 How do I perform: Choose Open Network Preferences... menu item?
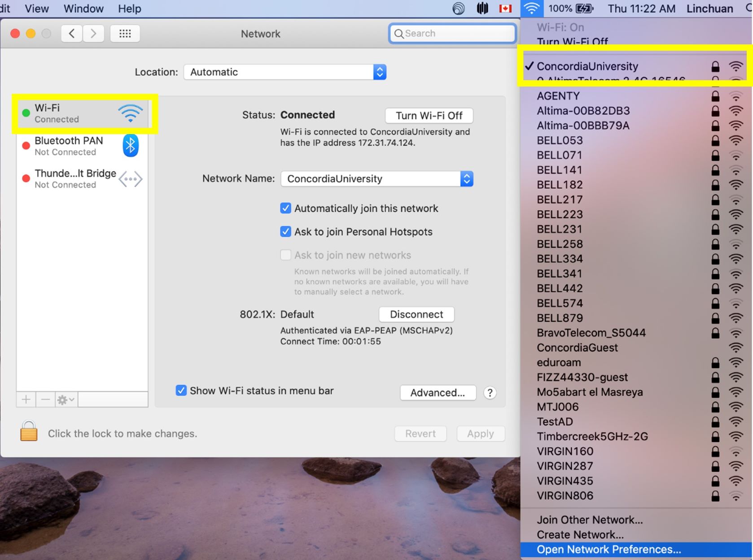636,549
